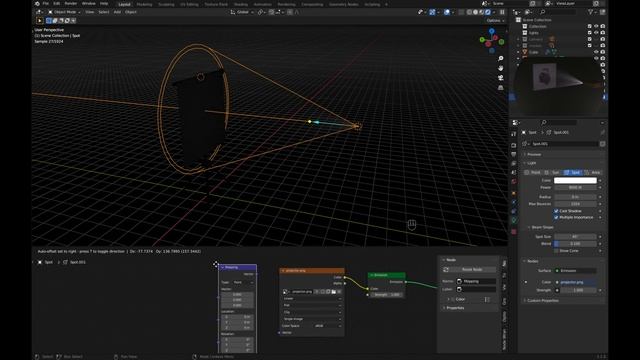Open the viewport Options dropdown
This screenshot has height=360, width=640.
click(495, 20)
